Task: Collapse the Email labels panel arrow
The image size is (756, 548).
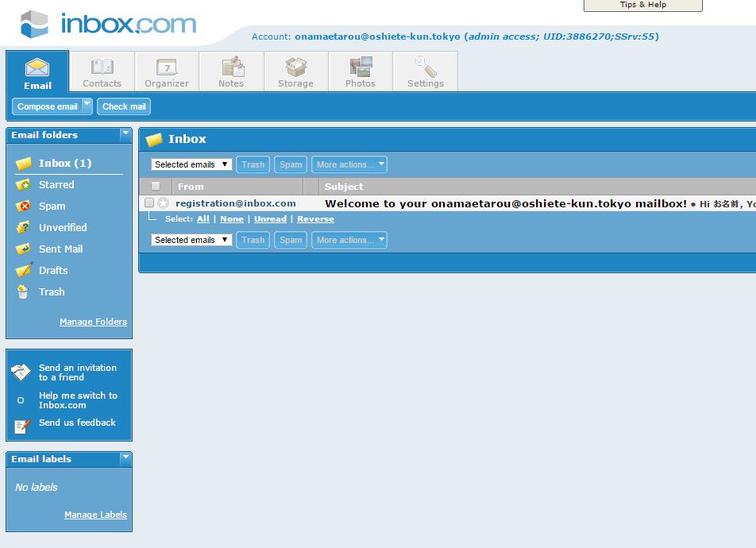Action: click(125, 457)
